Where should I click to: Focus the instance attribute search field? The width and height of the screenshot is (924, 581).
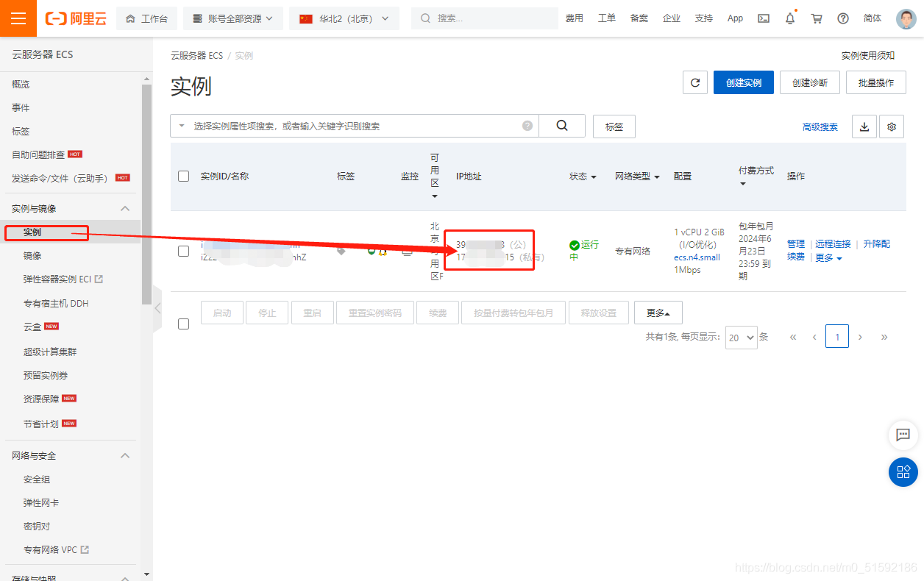click(355, 126)
